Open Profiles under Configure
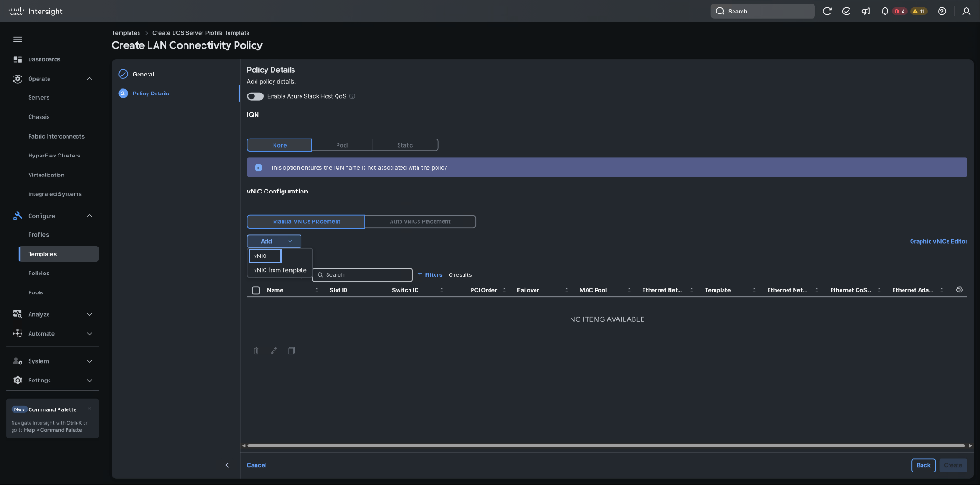 (x=39, y=234)
